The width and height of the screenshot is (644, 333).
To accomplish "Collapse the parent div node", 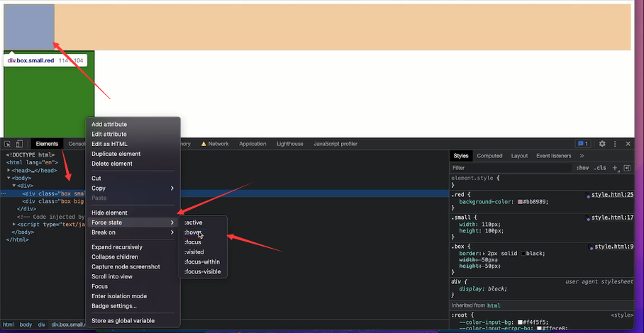I will tap(14, 186).
